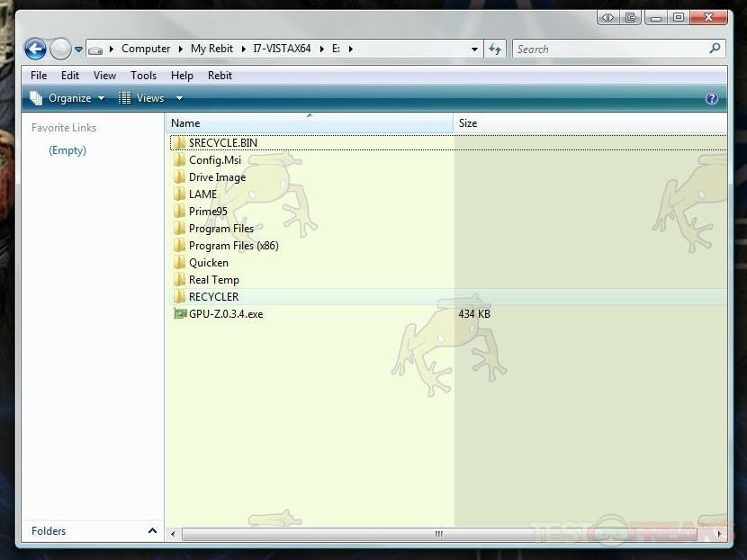Expand the Views dropdown arrow

point(179,98)
